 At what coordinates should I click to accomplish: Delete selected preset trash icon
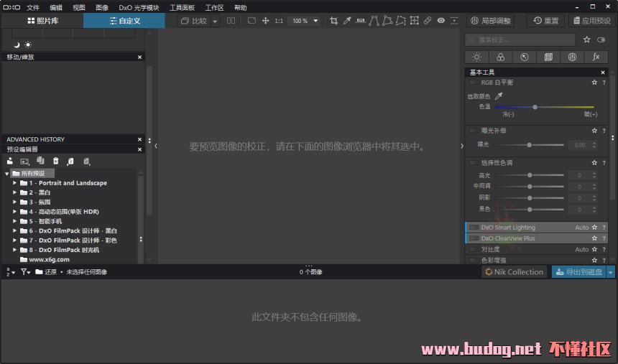point(55,161)
